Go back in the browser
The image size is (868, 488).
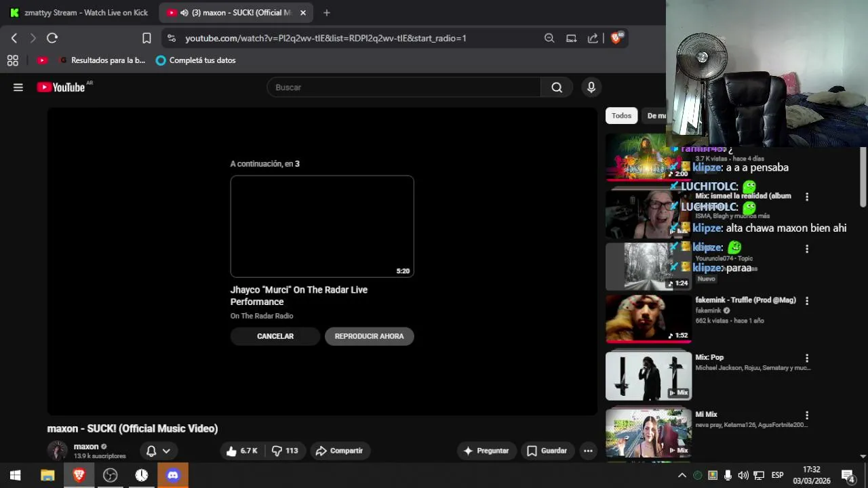(x=14, y=39)
